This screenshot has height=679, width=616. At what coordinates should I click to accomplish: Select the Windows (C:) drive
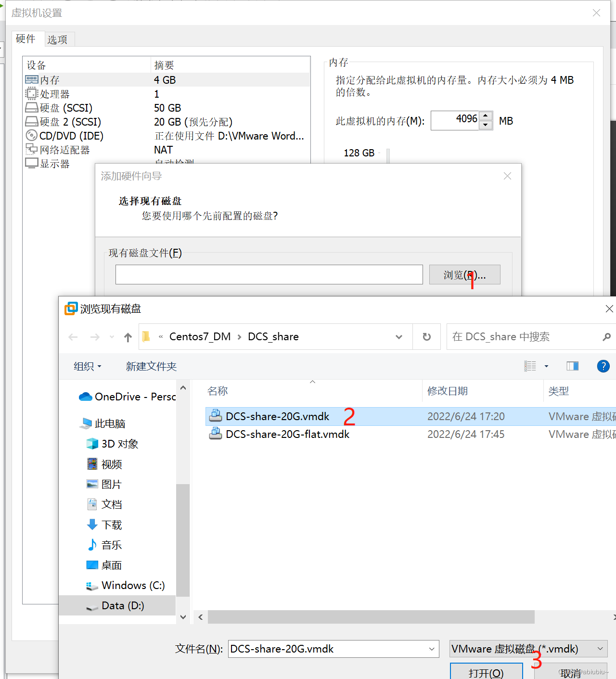(125, 585)
